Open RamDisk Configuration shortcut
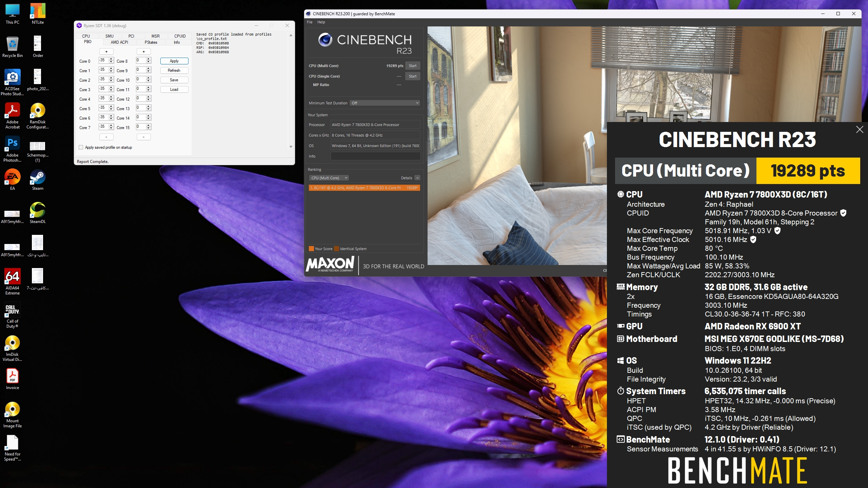Screen dimensions: 868x488 tap(38, 116)
